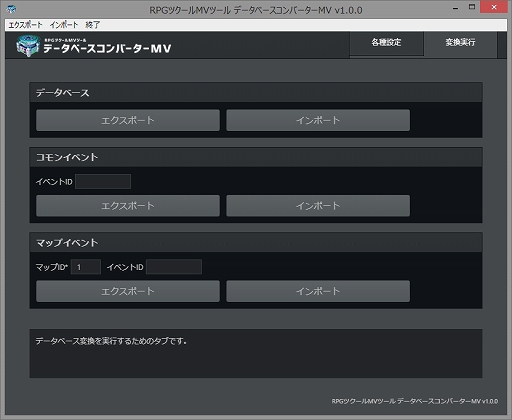Open the インポート menu
Screen dimensions: 512x420
64,25
